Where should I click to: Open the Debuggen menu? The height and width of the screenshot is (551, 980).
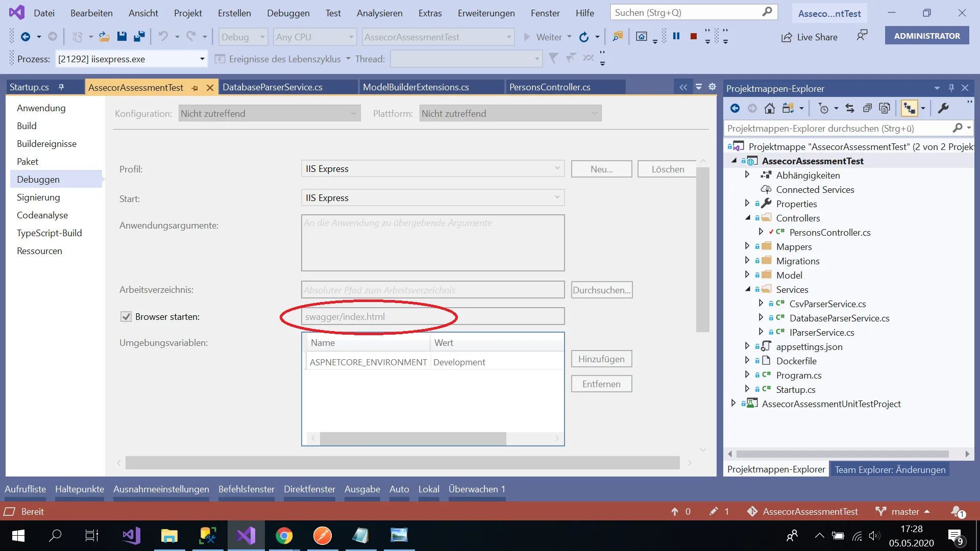[x=288, y=13]
